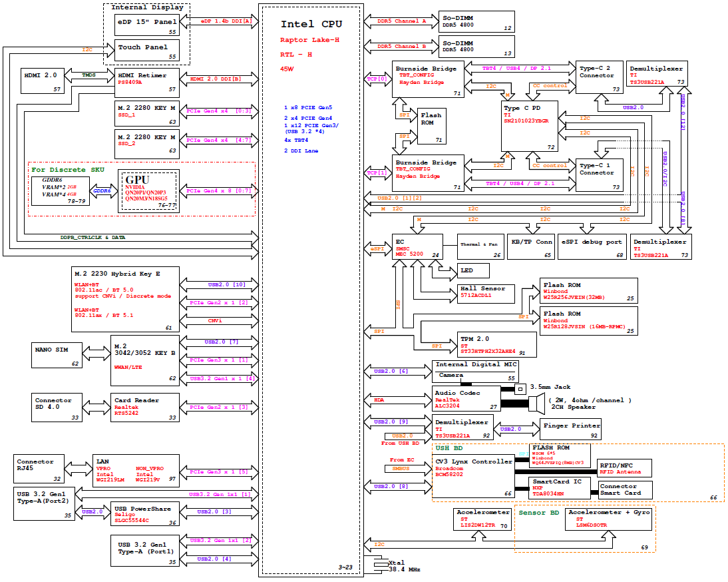The height and width of the screenshot is (582, 728).
Task: Click the Hall Sensor block
Action: pos(491,291)
